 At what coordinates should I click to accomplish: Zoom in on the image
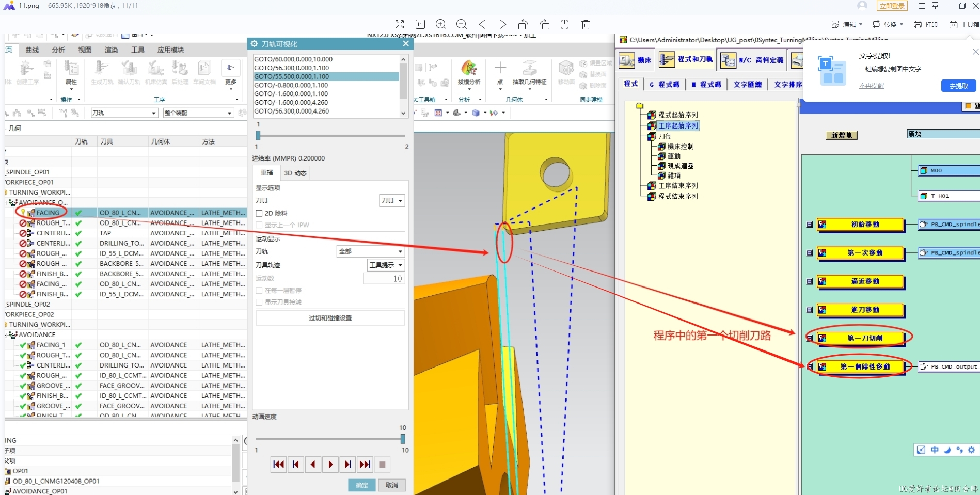pyautogui.click(x=441, y=24)
